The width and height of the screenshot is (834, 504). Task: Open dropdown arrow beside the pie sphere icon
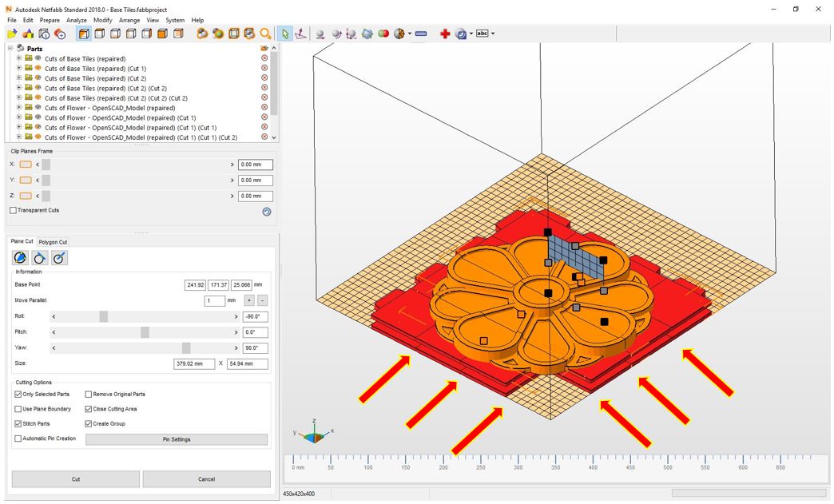[410, 34]
